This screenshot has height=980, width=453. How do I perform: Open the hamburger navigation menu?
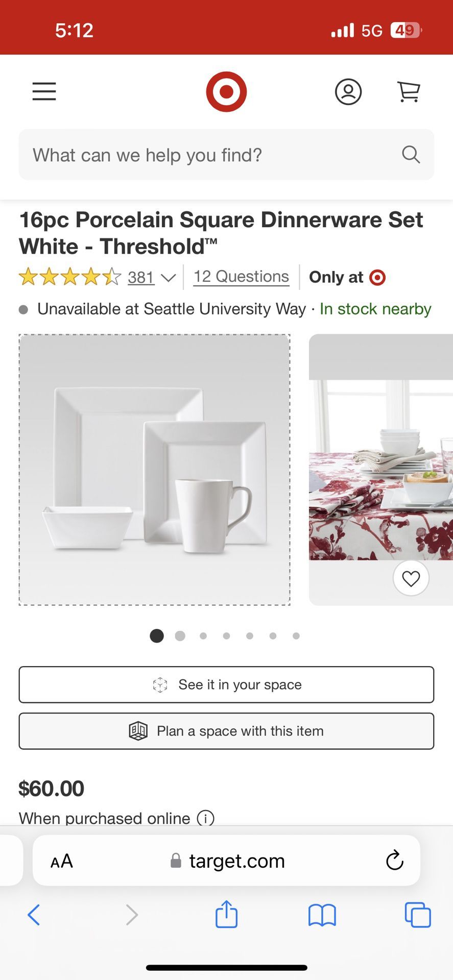pyautogui.click(x=44, y=92)
